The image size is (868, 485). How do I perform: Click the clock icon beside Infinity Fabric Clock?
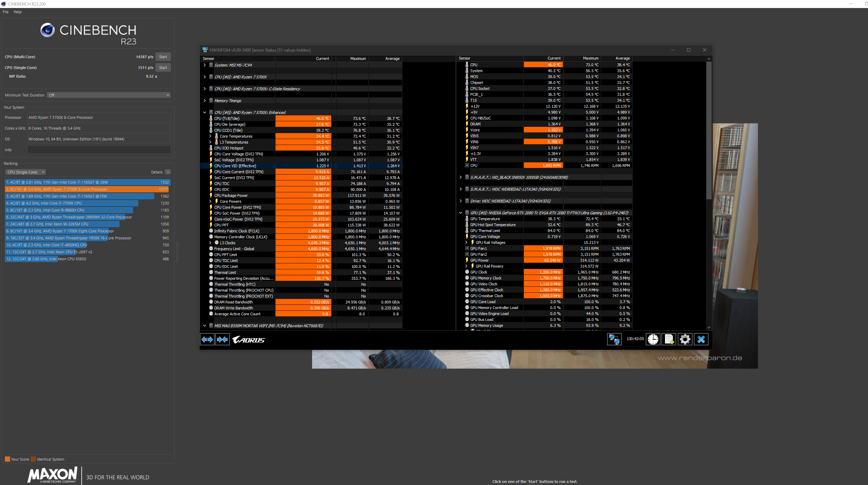click(211, 231)
